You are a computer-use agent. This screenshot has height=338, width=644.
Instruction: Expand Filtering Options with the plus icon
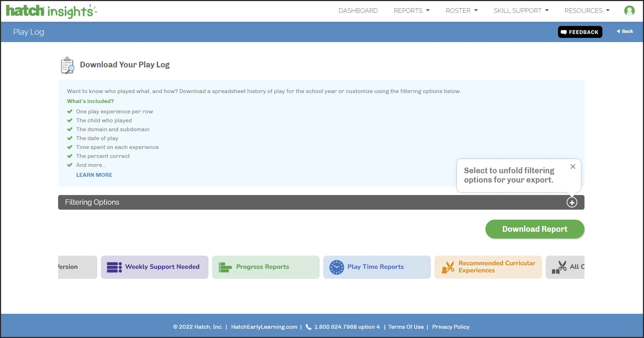tap(572, 203)
